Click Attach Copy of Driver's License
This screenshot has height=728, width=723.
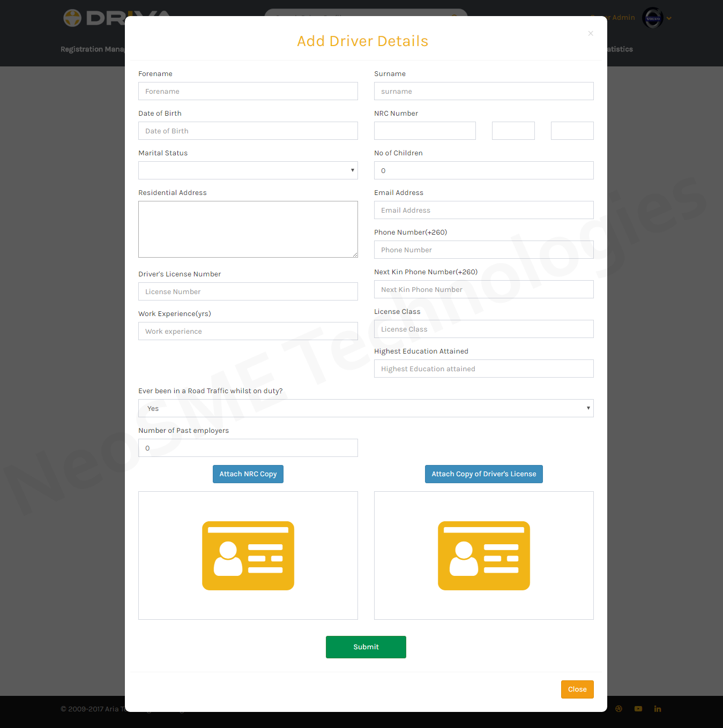(483, 474)
